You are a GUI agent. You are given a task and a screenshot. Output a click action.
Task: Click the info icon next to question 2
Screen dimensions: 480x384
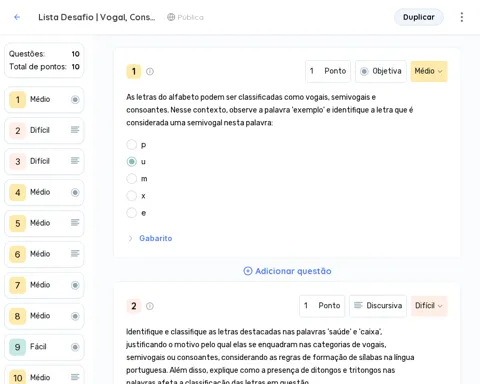coord(150,306)
